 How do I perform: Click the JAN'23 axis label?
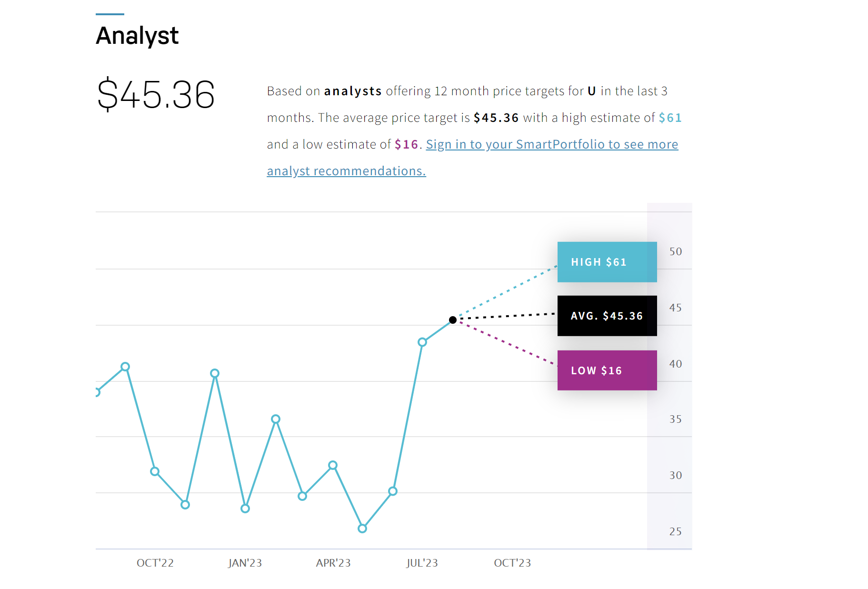245,563
